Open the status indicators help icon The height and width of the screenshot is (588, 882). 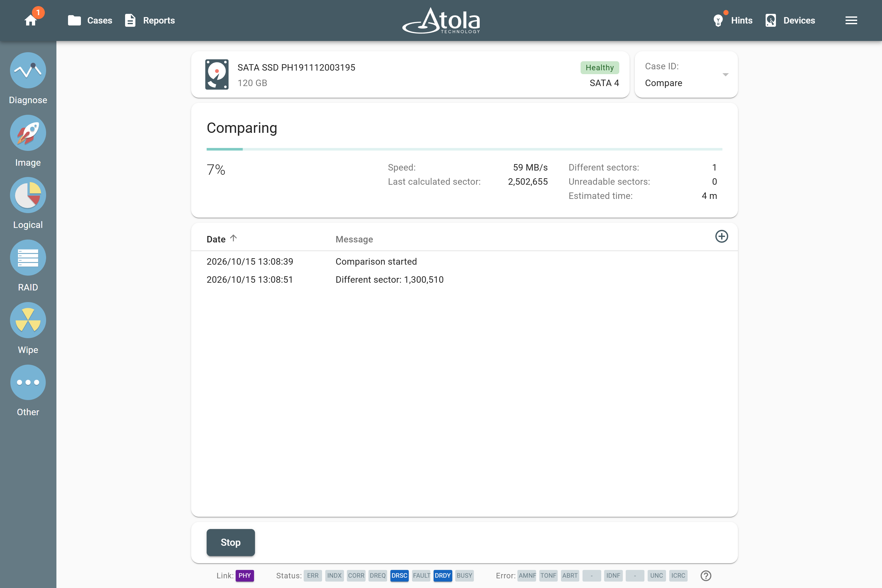(x=706, y=576)
